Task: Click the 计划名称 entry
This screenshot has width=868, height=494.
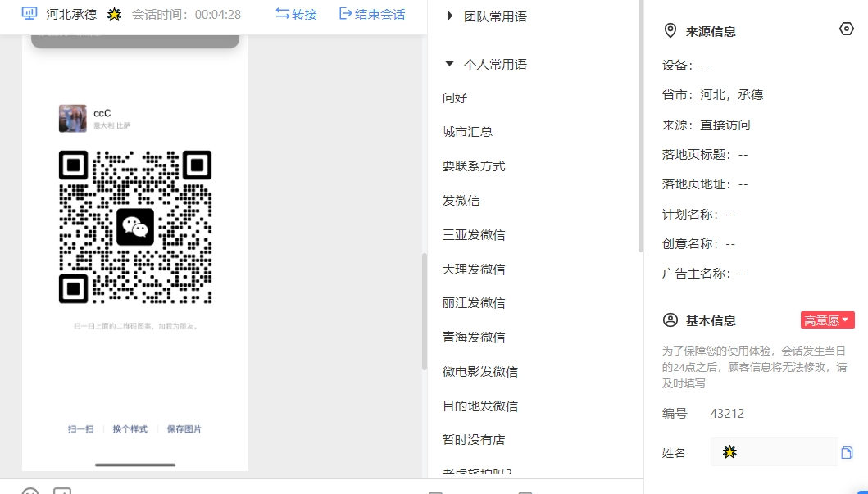Action: [x=698, y=214]
